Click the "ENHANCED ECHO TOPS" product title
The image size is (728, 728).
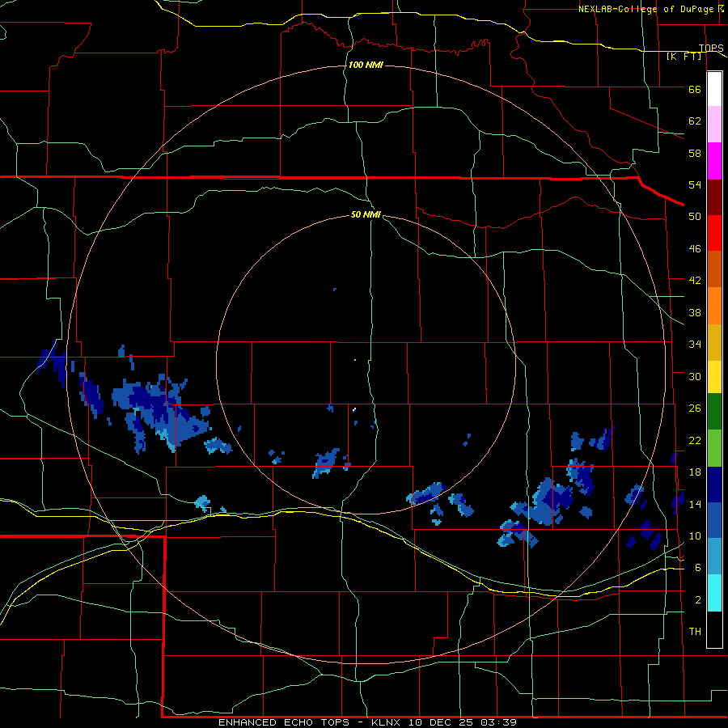coord(284,722)
